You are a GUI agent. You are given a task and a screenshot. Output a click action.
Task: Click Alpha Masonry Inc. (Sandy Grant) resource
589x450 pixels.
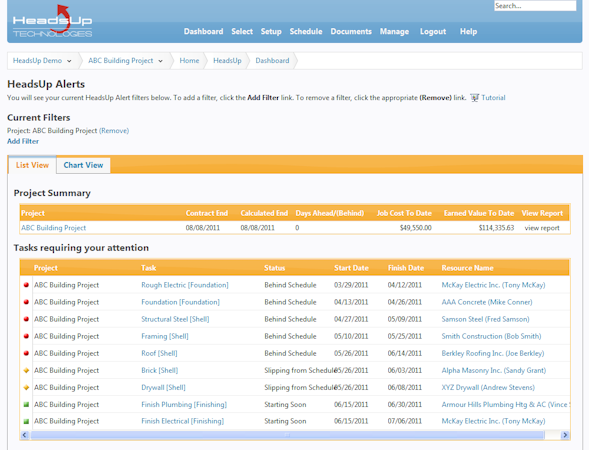(494, 370)
